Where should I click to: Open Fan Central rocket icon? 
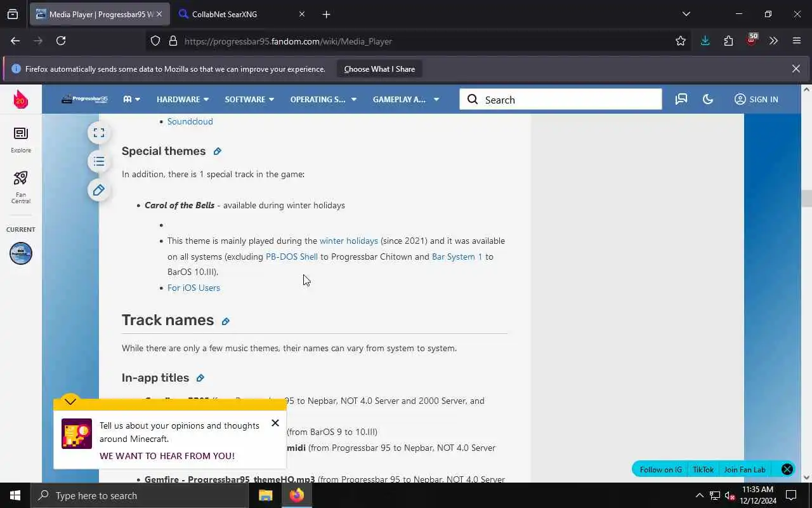21,187
